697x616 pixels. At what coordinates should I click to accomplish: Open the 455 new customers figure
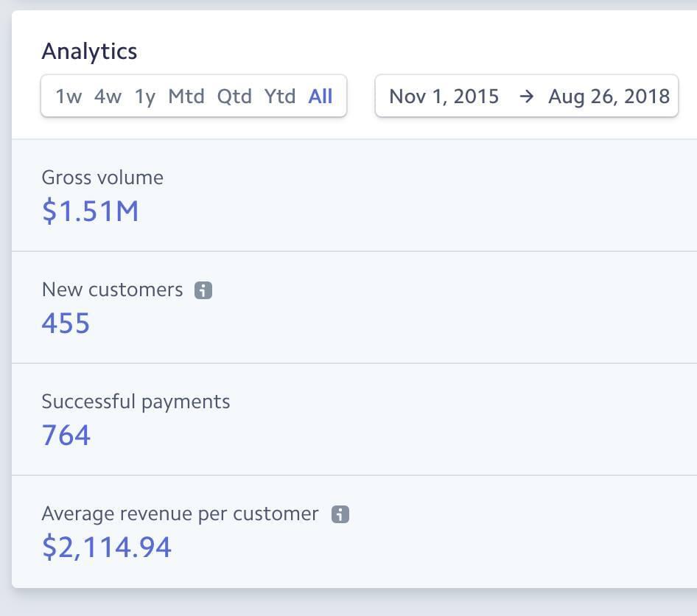click(x=66, y=323)
